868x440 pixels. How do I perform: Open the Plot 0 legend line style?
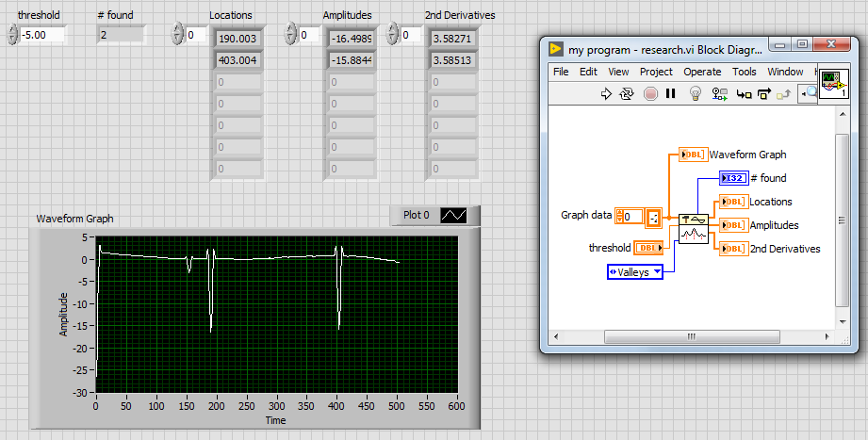point(453,215)
